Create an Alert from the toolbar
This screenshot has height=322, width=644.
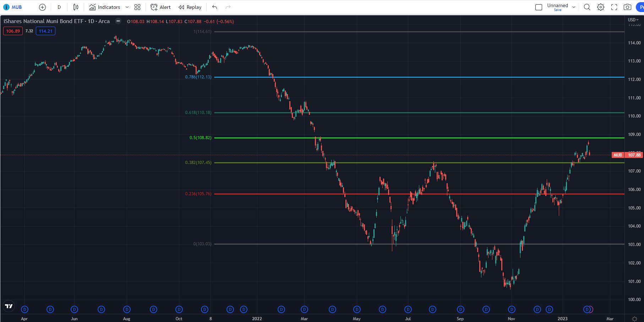coord(160,7)
